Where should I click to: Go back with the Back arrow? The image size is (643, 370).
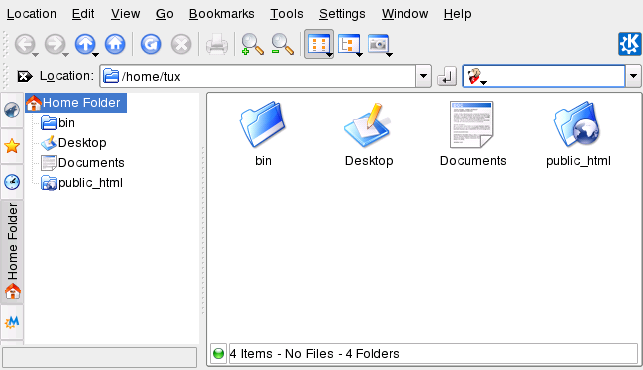[24, 44]
